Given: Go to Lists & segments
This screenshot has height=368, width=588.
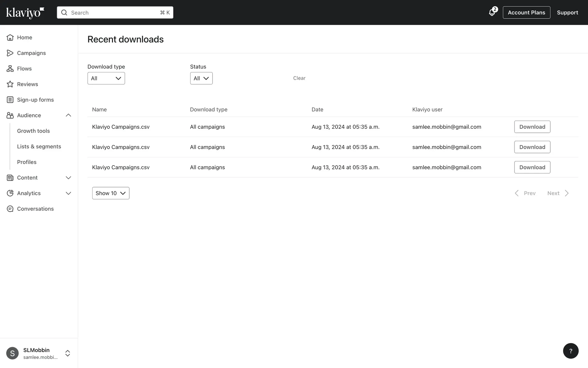Looking at the screenshot, I should pos(39,147).
